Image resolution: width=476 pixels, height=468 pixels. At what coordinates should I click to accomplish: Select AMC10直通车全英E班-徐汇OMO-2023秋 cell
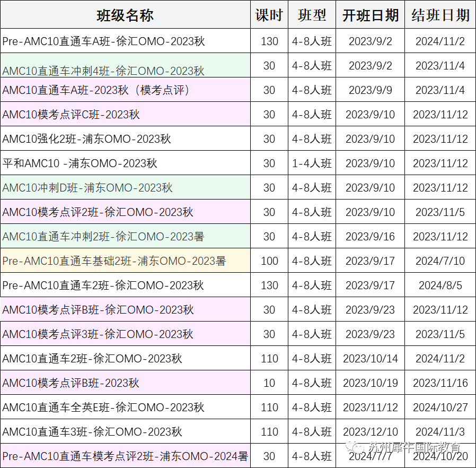(125, 407)
